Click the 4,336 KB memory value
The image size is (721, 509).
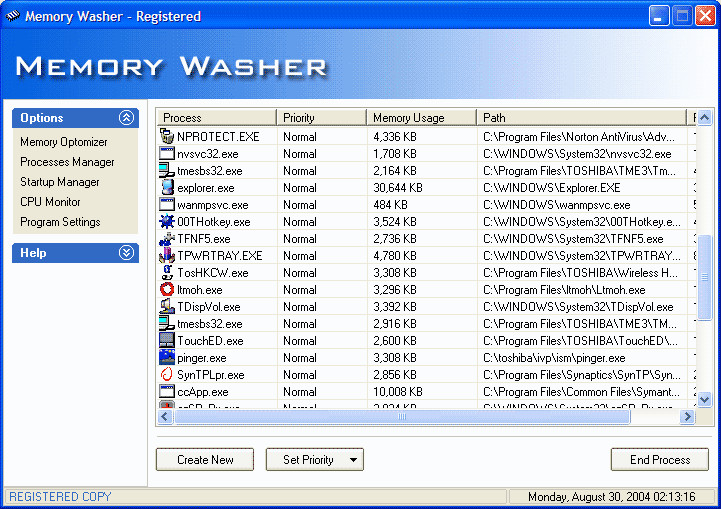tap(395, 137)
